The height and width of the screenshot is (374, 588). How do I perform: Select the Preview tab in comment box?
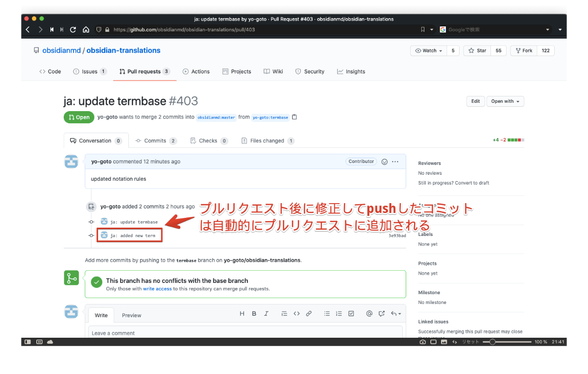(x=131, y=315)
